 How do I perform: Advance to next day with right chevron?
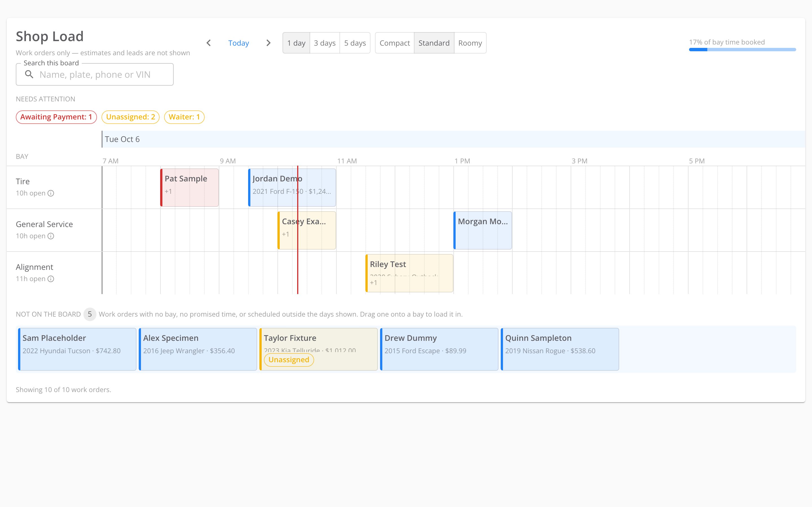[268, 43]
